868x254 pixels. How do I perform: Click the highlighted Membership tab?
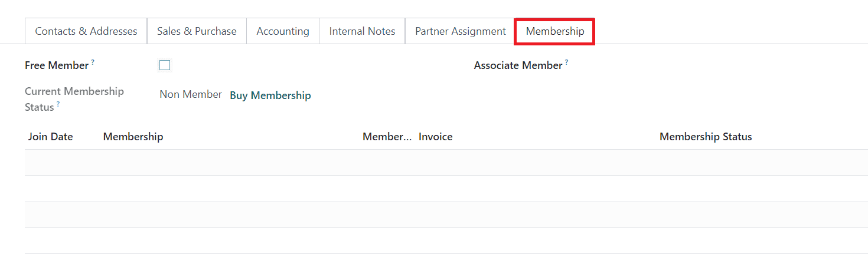[555, 31]
